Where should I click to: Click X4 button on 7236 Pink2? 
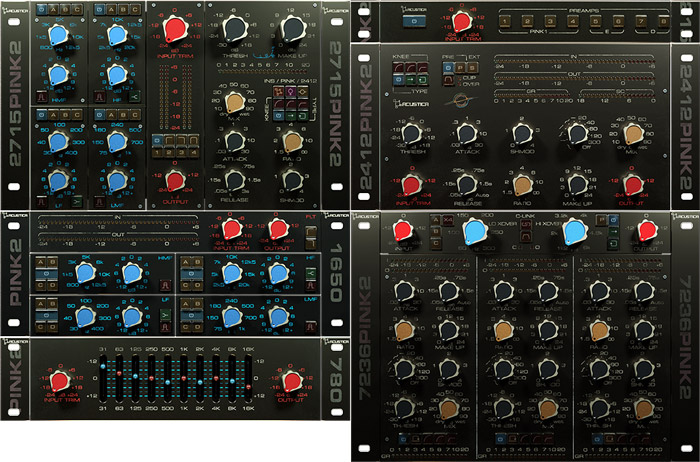coord(448,220)
